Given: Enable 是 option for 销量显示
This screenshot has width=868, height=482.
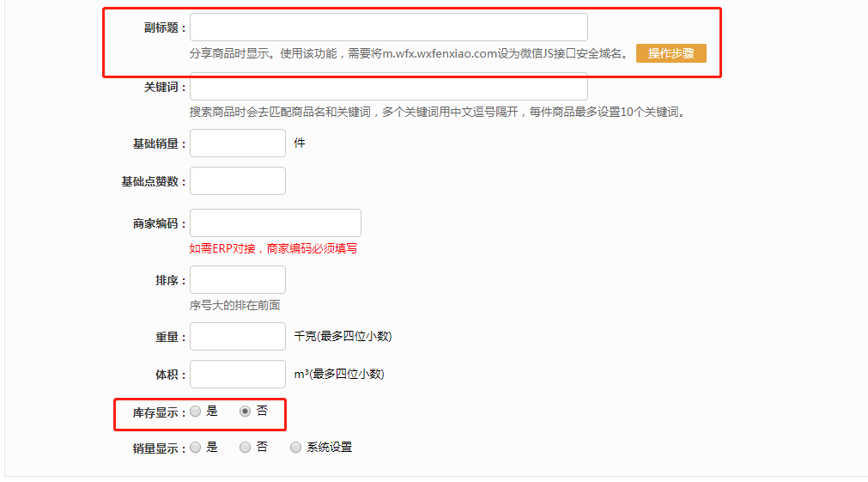Looking at the screenshot, I should (196, 448).
